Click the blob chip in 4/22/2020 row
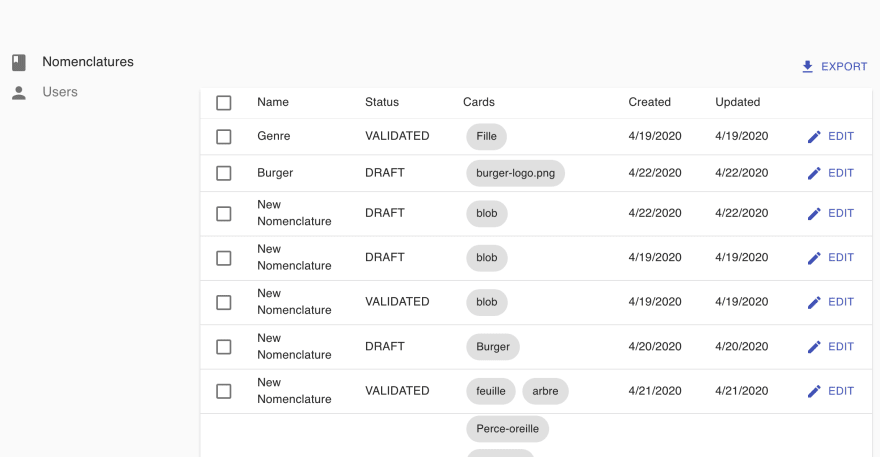Image resolution: width=880 pixels, height=457 pixels. (487, 213)
